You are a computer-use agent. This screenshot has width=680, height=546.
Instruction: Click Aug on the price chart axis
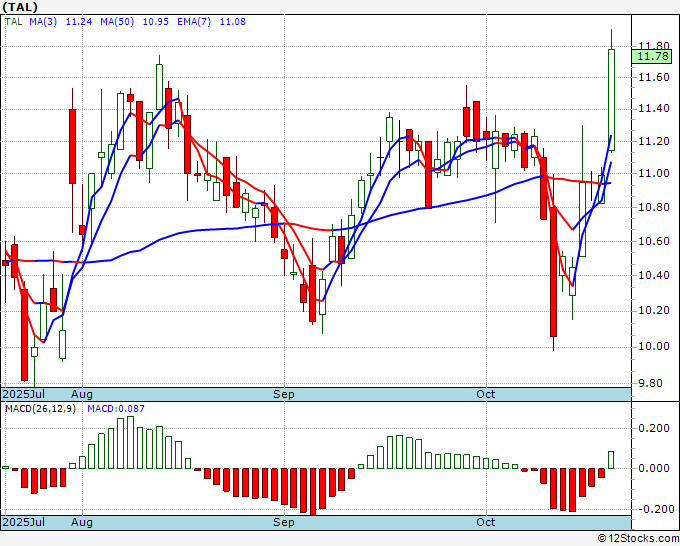[x=82, y=394]
